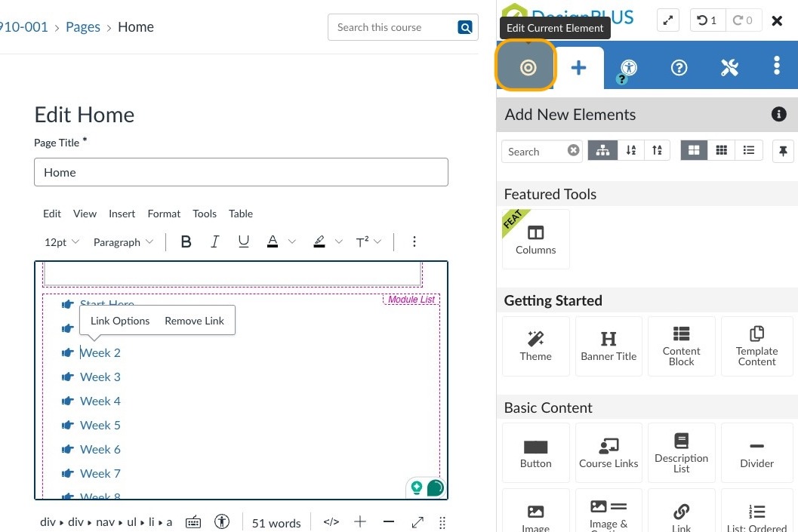798x532 pixels.
Task: Switch to list view of elements
Action: click(748, 151)
